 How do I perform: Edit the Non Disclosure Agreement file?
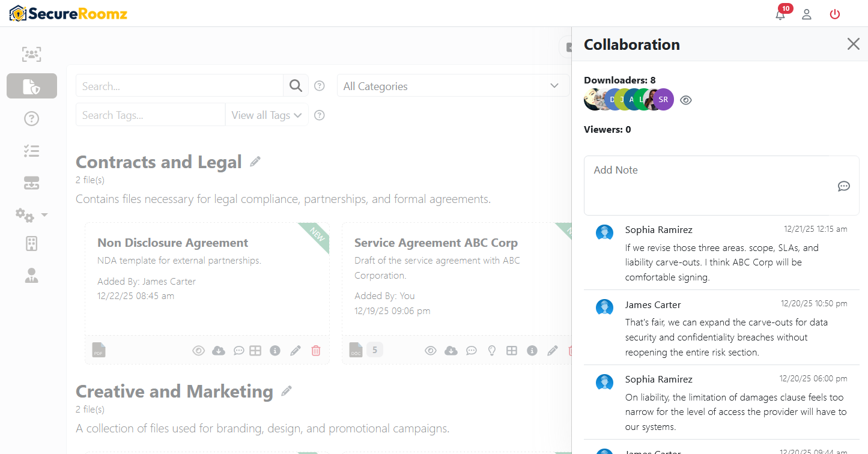point(295,351)
